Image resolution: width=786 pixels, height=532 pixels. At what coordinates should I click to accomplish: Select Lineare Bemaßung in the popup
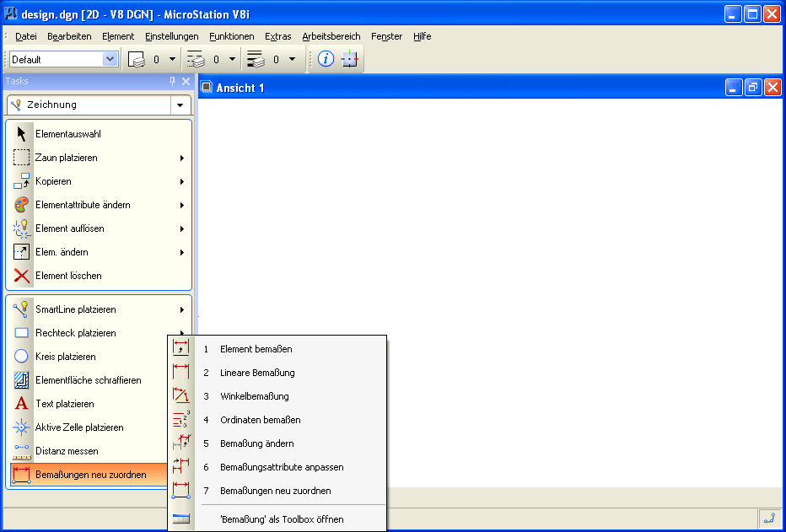tap(257, 373)
